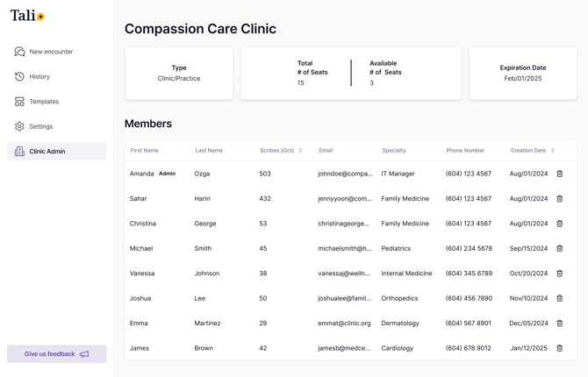Sort members by Creation Date
The image size is (588, 377).
(x=552, y=151)
